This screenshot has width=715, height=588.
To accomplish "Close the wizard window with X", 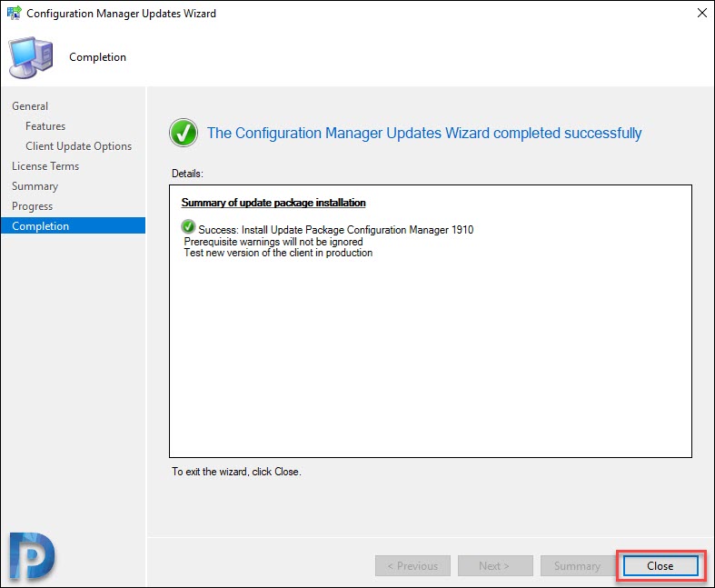I will click(x=701, y=13).
